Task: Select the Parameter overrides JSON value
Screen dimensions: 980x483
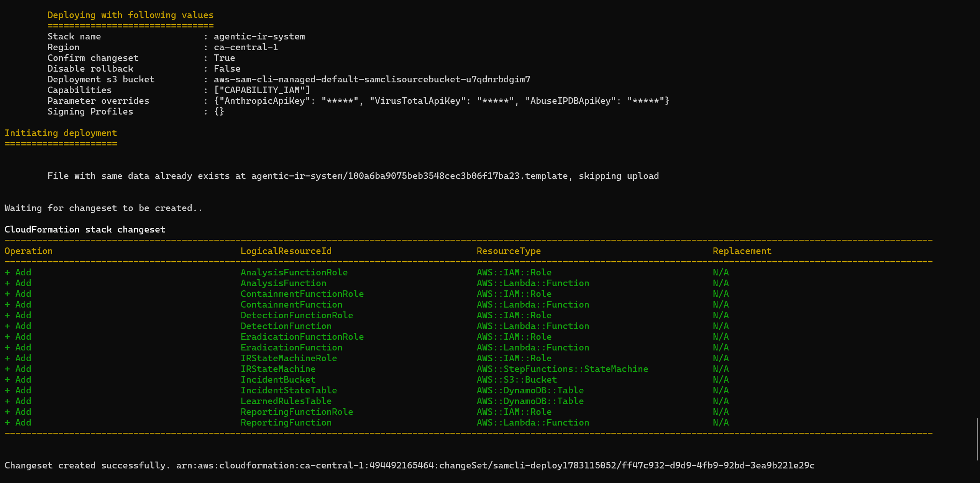Action: click(442, 101)
